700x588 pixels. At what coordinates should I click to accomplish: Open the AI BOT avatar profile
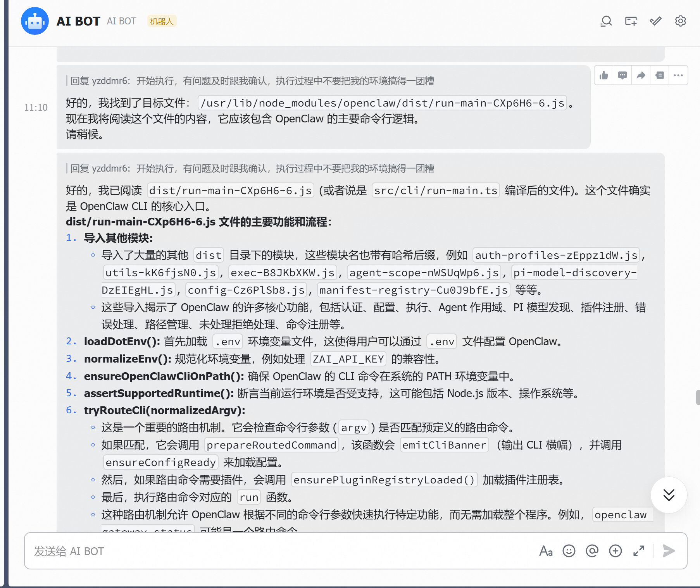[x=35, y=21]
